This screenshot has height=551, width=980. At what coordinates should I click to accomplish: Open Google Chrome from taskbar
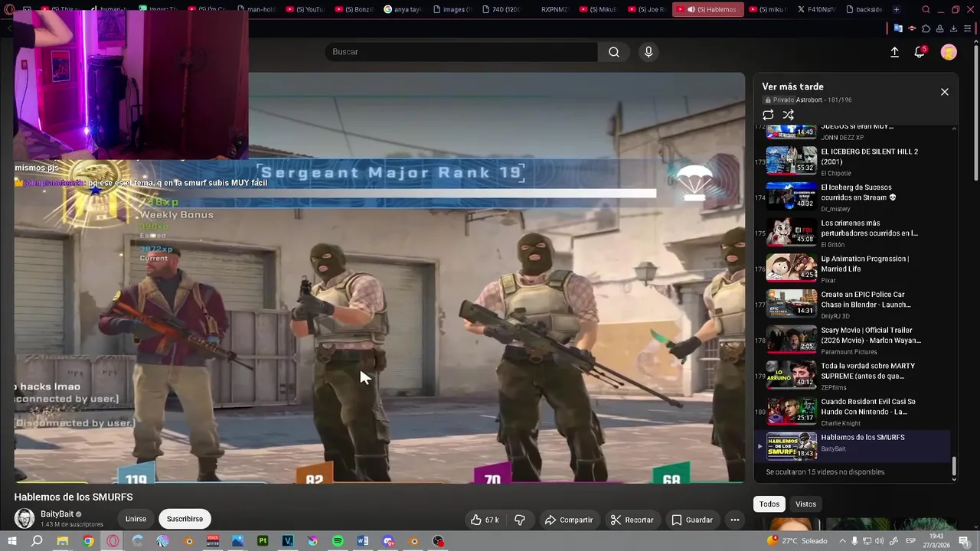pyautogui.click(x=88, y=541)
